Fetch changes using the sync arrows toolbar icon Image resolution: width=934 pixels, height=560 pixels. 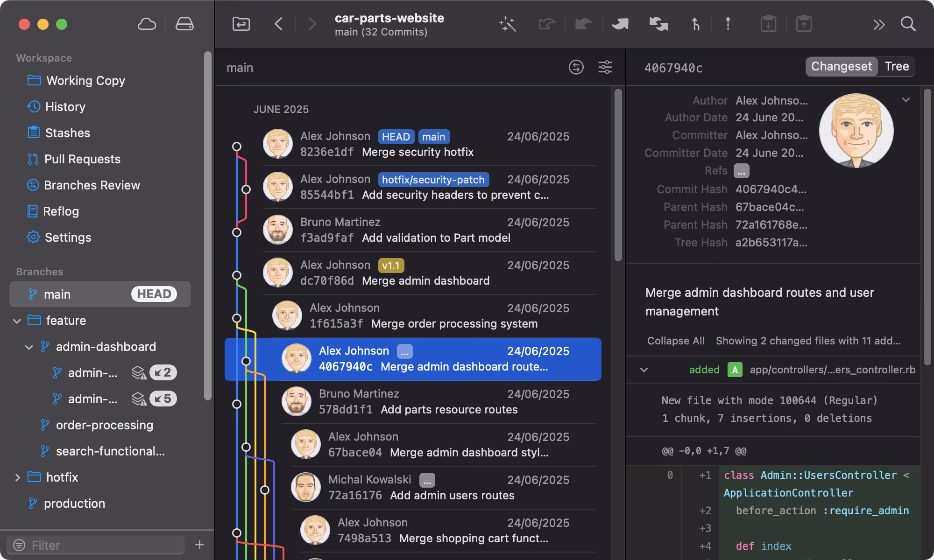tap(658, 24)
